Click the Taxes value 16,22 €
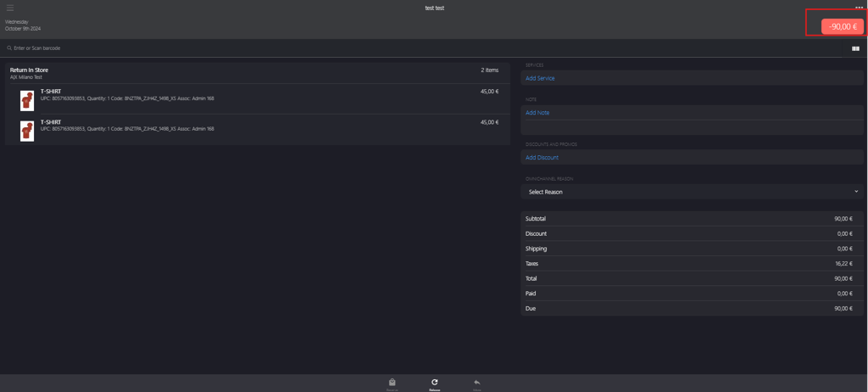Screen dimensions: 868x392 point(843,263)
